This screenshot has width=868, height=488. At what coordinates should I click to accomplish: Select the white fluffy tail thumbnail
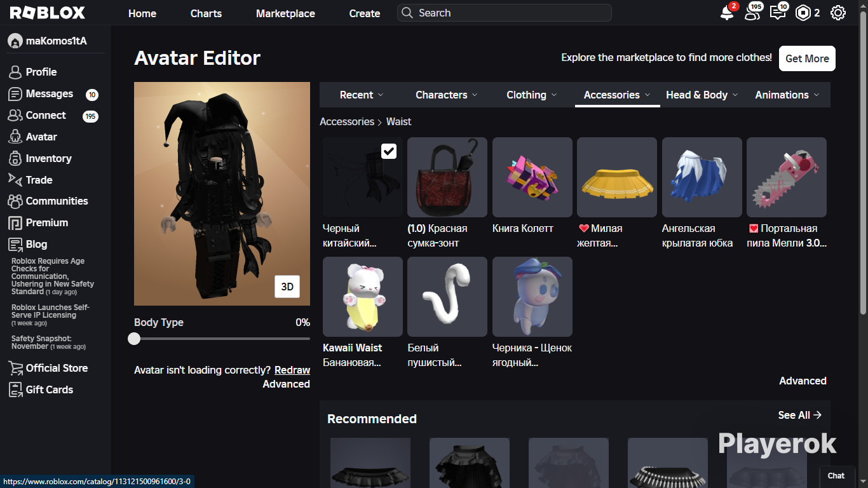(x=447, y=297)
